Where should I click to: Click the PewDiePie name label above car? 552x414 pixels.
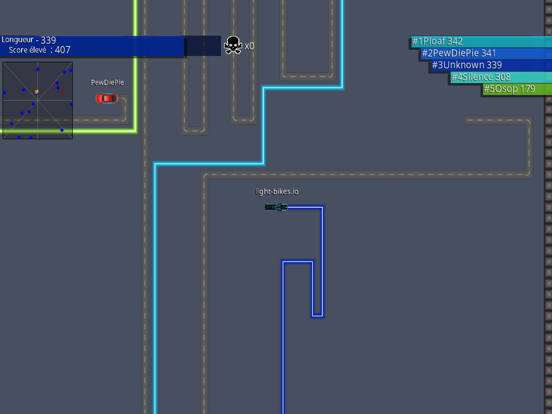107,82
